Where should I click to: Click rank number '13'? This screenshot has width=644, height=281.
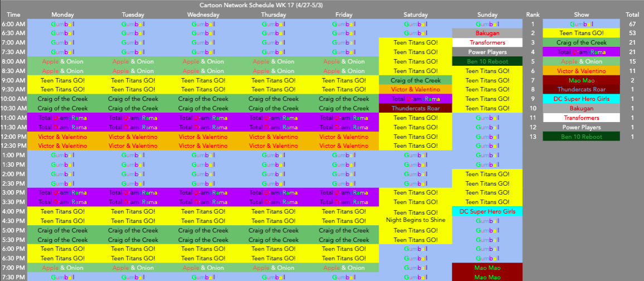coord(532,137)
